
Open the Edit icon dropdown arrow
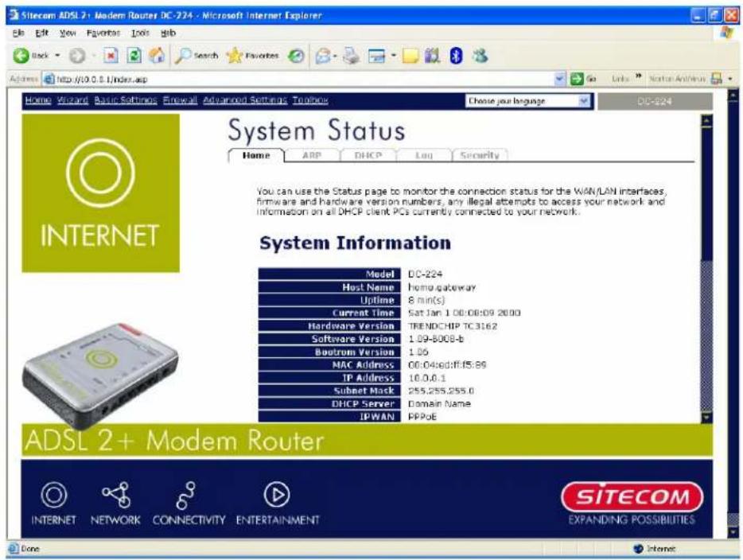click(393, 56)
